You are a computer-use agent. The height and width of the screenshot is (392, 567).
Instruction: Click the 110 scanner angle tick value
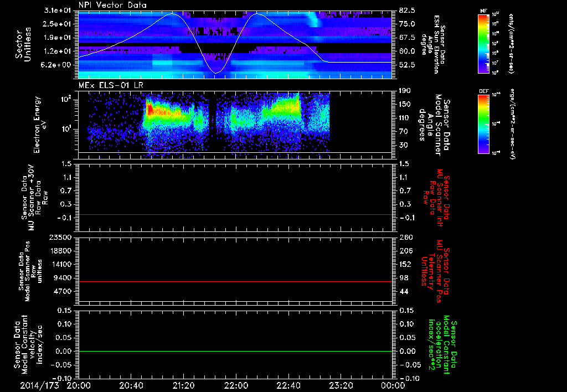(x=405, y=118)
